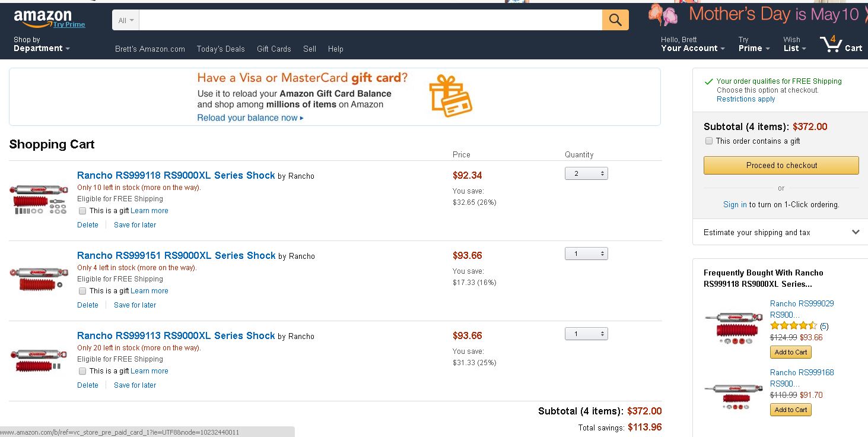This screenshot has height=437, width=868.
Task: Click the orange search magnifier button
Action: pyautogui.click(x=615, y=20)
